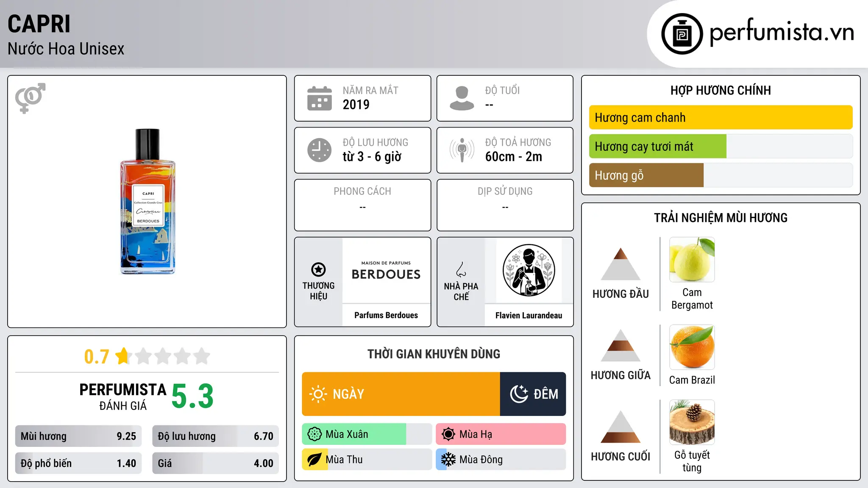
Task: Click the release year value 2019
Action: point(356,105)
